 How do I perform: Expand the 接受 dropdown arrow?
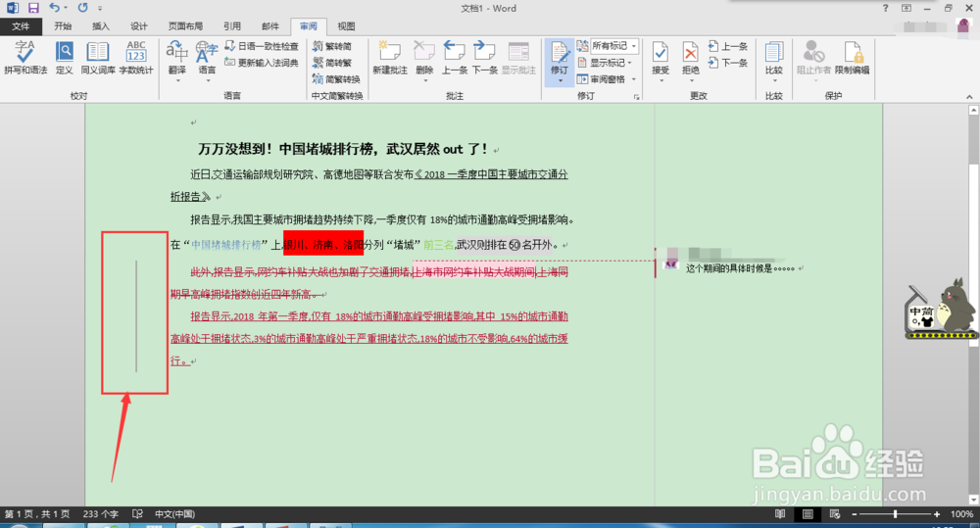[x=661, y=80]
